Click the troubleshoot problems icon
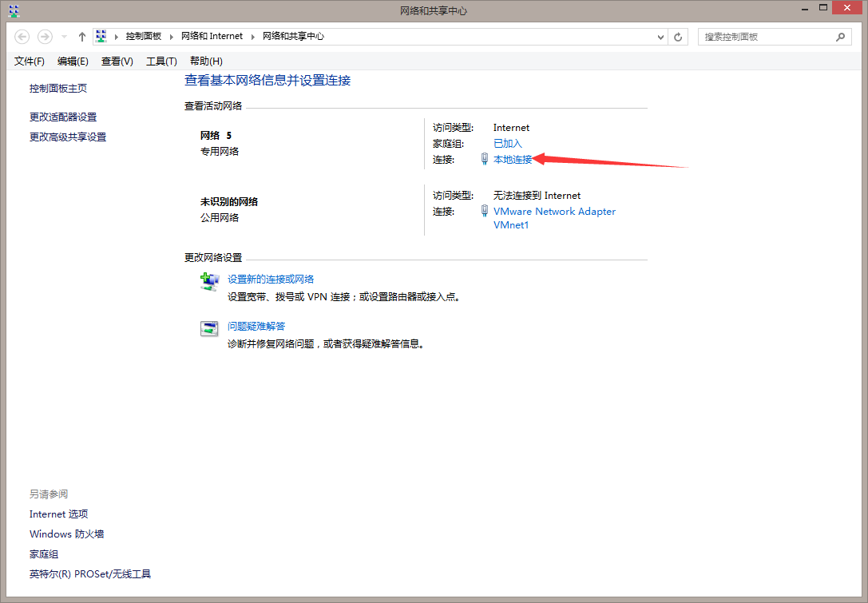This screenshot has height=603, width=868. pos(209,328)
